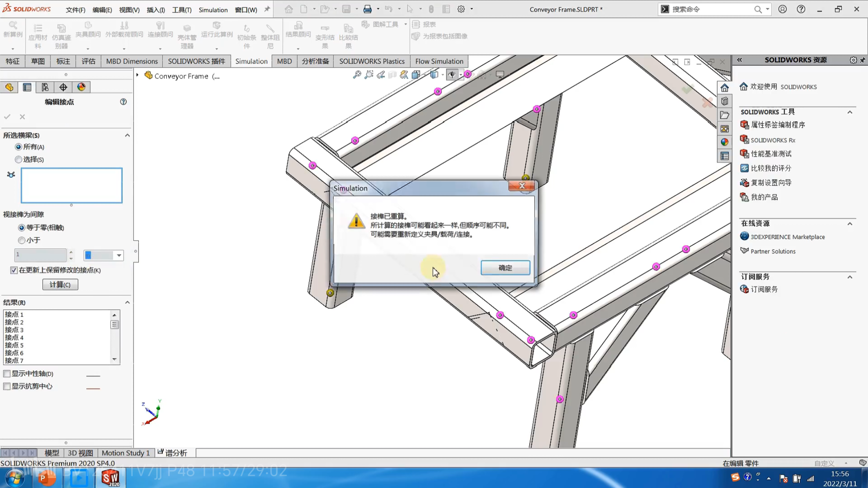868x488 pixels.
Task: Click the search magnifier icon in command search
Action: coord(758,9)
